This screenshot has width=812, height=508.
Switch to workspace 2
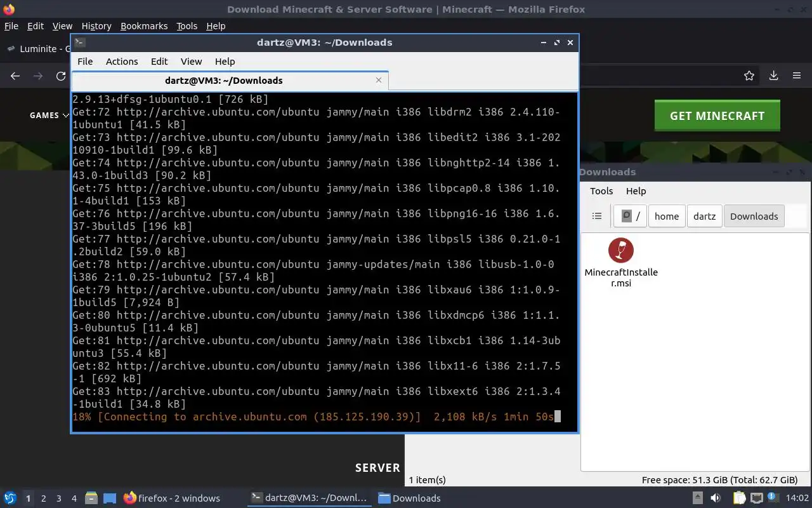coord(43,498)
